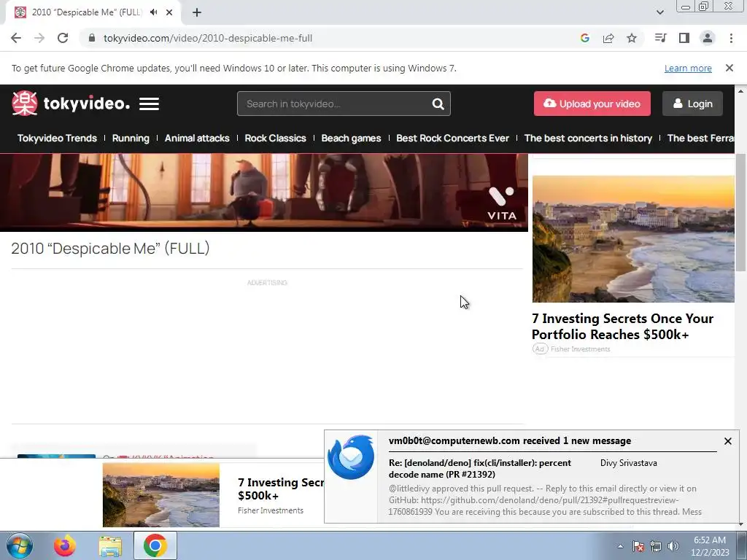
Task: Click Fisher Investments sidebar ad label
Action: pos(580,349)
